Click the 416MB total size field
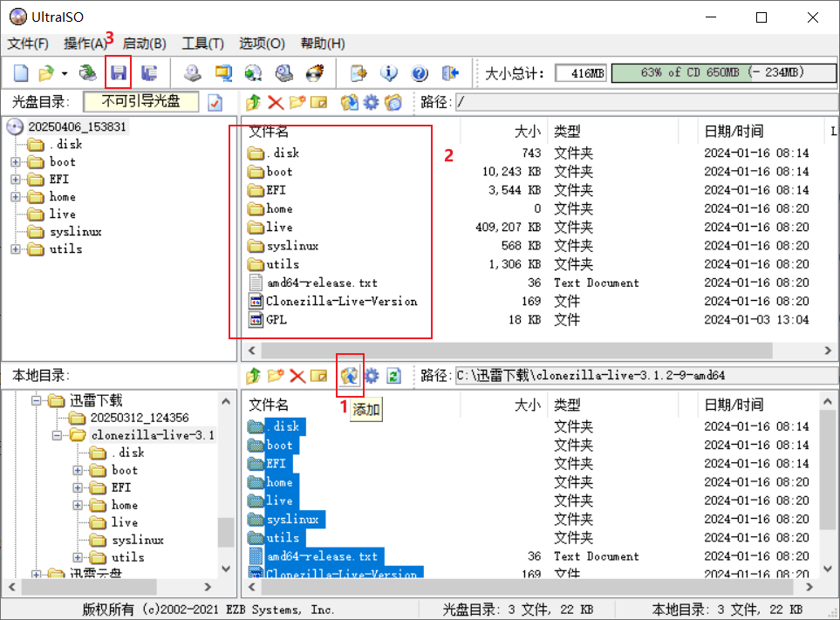Image resolution: width=840 pixels, height=620 pixels. click(581, 73)
